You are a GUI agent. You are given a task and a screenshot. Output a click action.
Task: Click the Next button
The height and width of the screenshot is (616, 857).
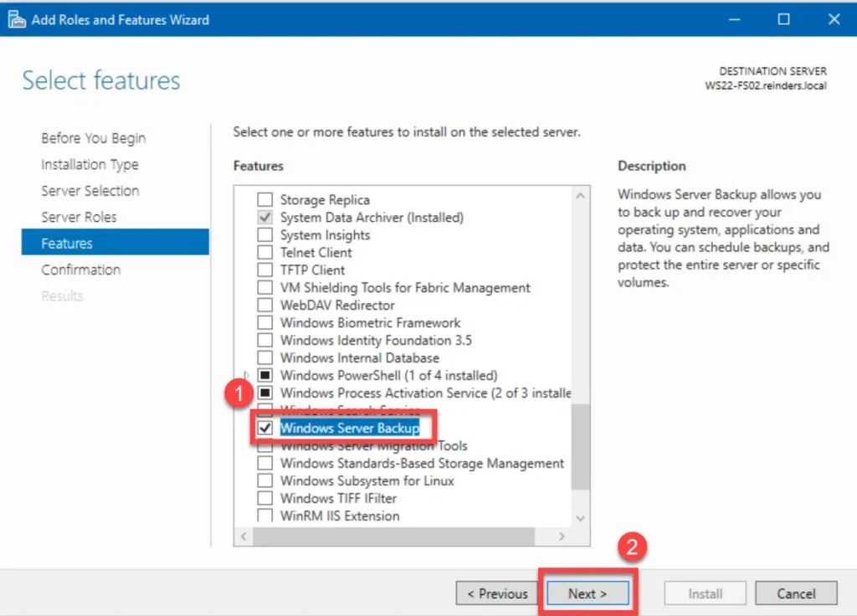pos(588,593)
